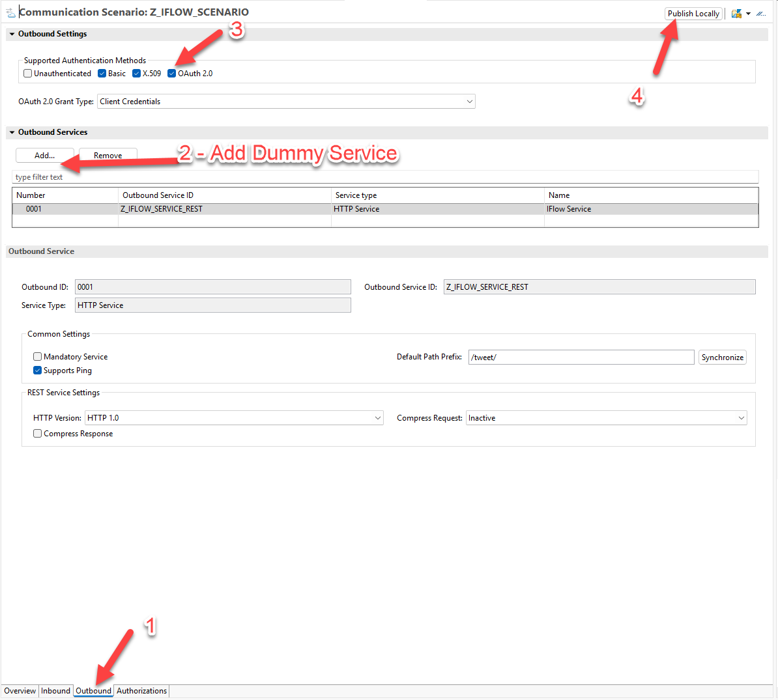Viewport: 778px width, 700px height.
Task: Uncheck OAuth 2.0 authentication
Action: click(x=172, y=74)
